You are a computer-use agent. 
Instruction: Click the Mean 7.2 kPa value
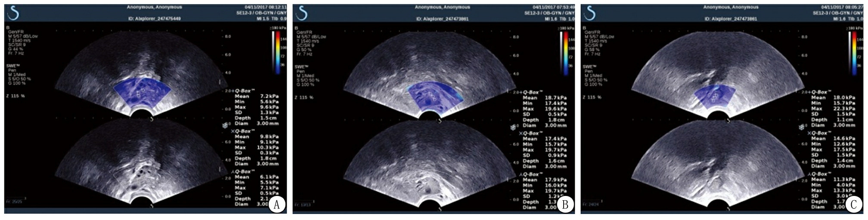(x=270, y=96)
